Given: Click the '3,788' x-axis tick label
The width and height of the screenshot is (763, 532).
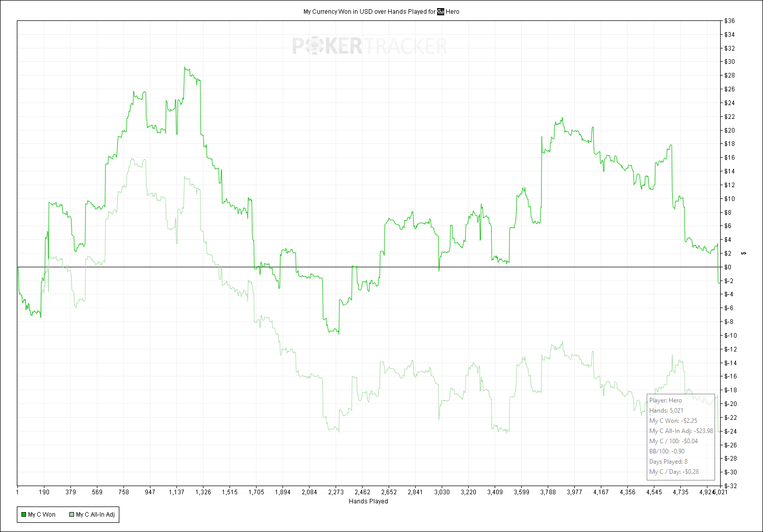Looking at the screenshot, I should (x=548, y=492).
